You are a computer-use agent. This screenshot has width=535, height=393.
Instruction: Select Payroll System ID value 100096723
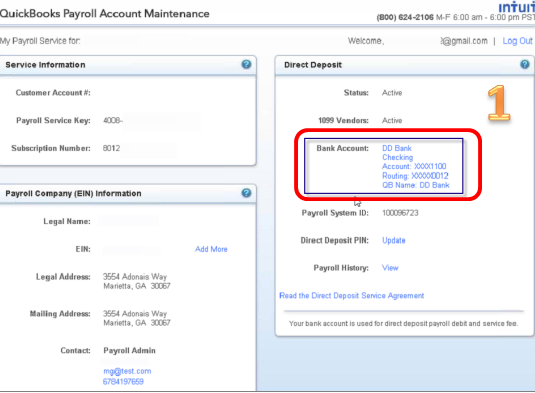tap(400, 213)
